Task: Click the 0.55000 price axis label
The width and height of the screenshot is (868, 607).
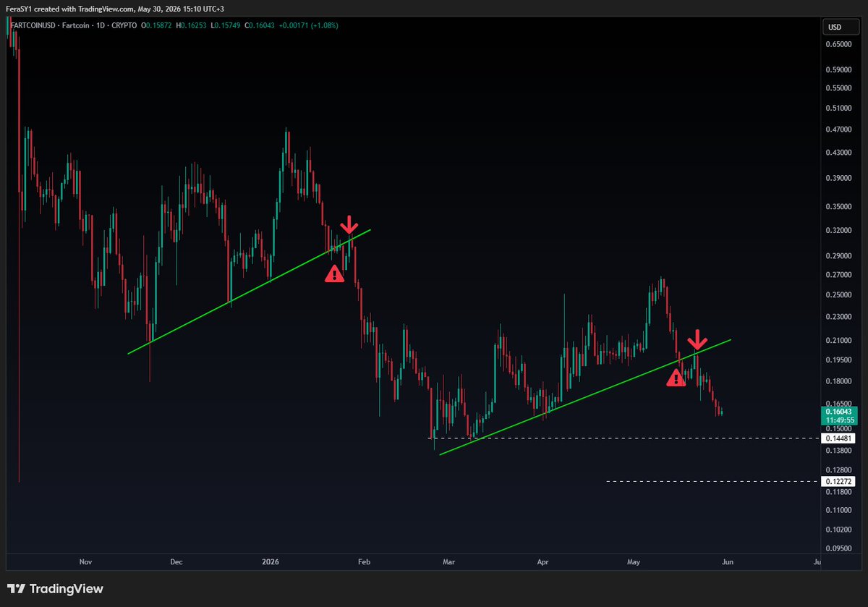Action: point(839,88)
